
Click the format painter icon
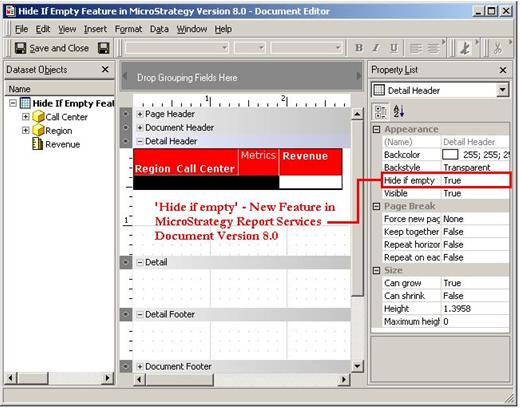pos(465,48)
